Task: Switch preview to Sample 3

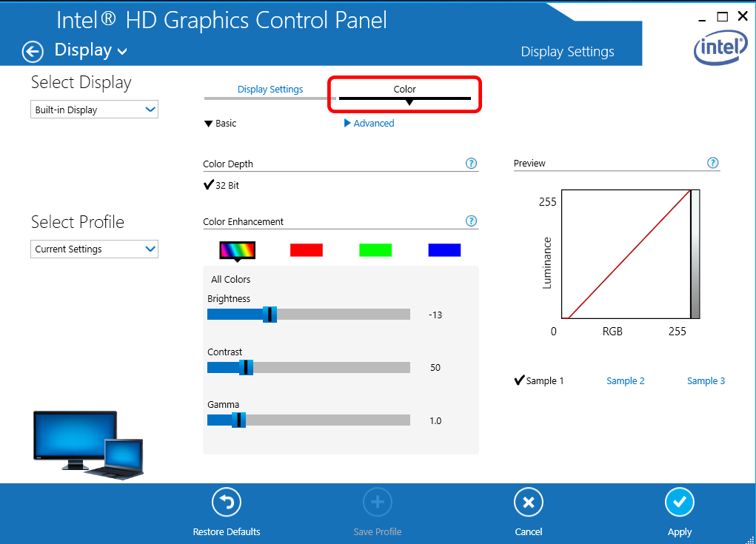Action: pos(706,380)
